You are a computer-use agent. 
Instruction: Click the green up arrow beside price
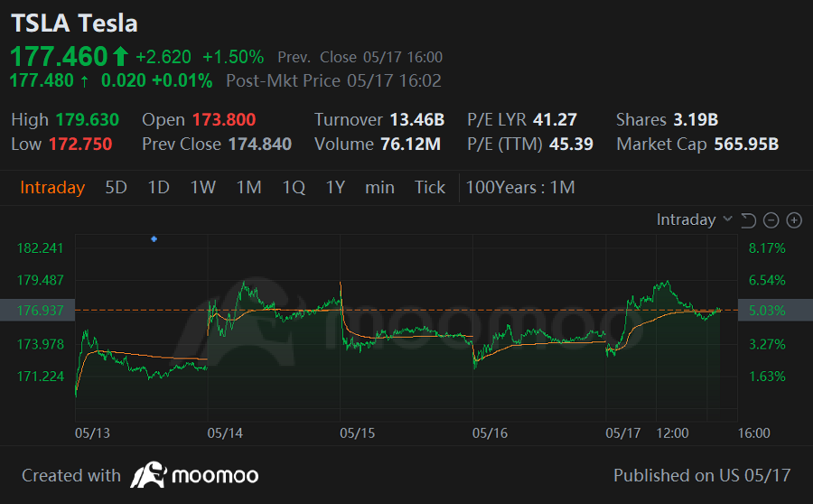[120, 56]
